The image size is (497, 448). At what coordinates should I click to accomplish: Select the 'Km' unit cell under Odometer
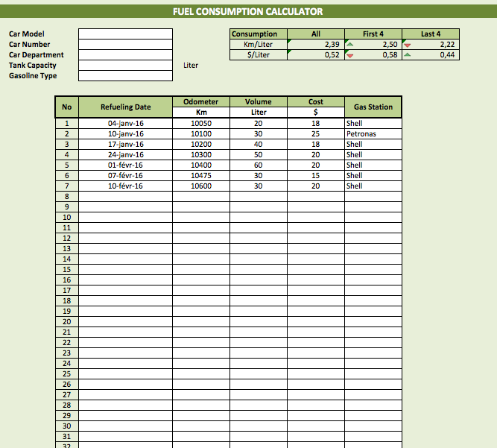201,113
